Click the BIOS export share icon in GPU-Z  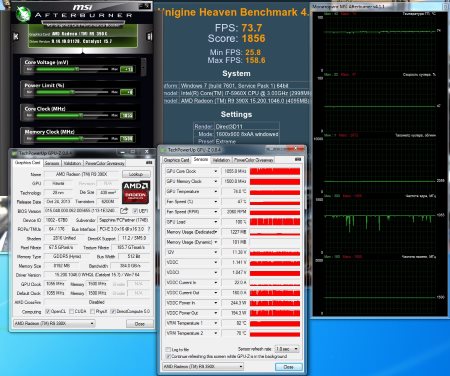[124, 211]
